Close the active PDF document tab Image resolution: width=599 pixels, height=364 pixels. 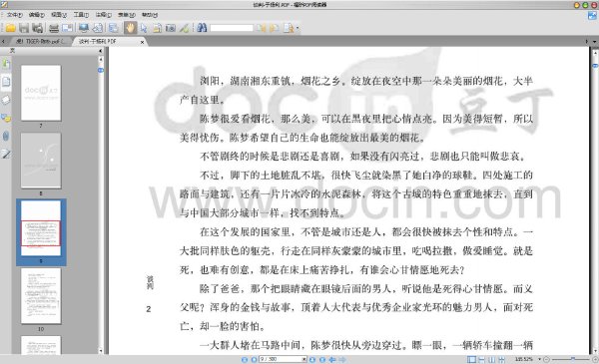click(x=142, y=42)
